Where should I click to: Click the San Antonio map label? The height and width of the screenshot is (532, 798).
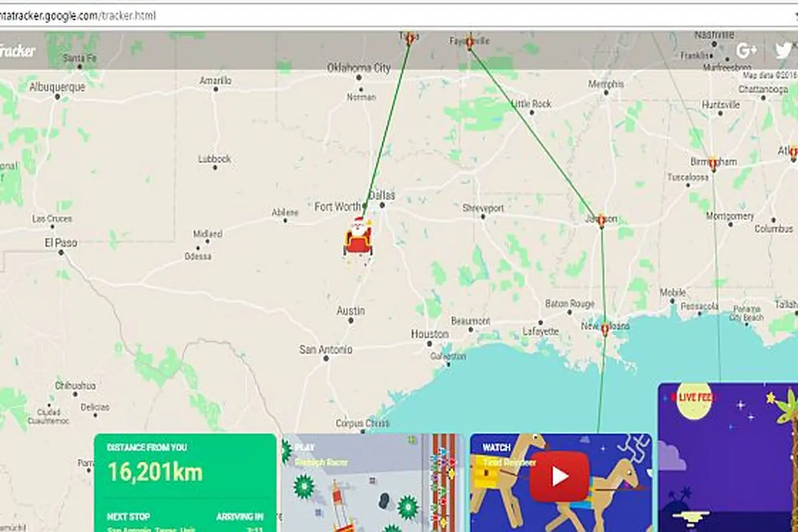326,349
